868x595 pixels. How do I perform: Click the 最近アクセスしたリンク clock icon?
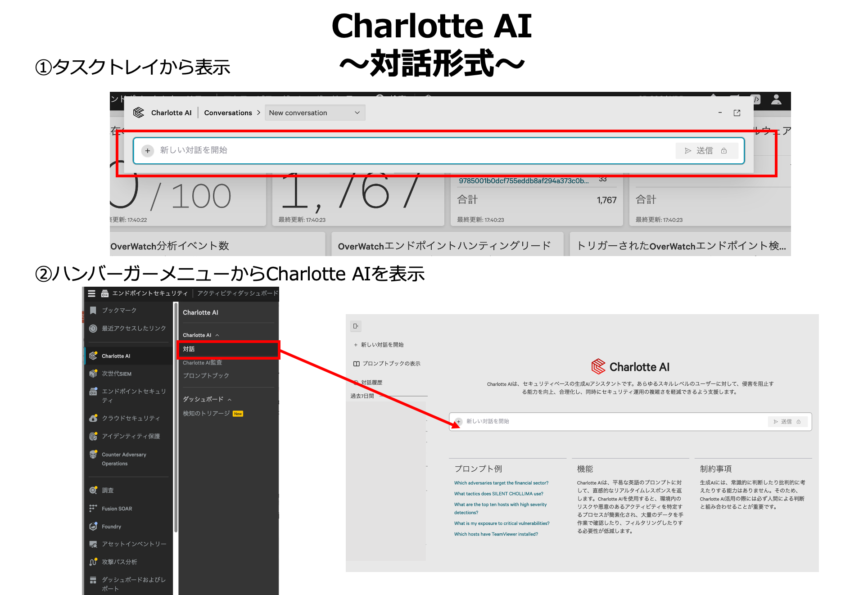tap(93, 328)
